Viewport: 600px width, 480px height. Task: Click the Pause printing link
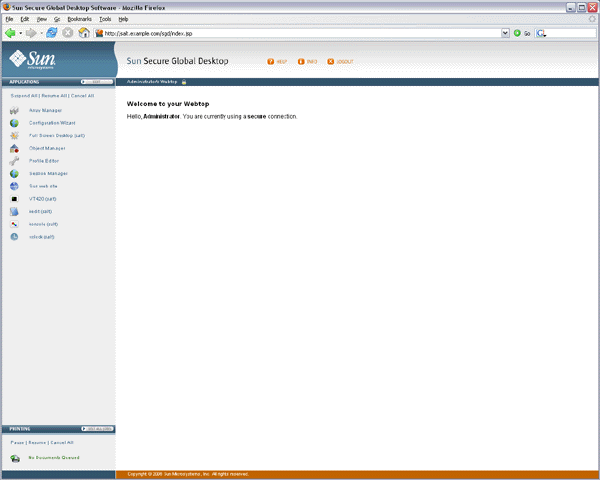click(x=17, y=442)
